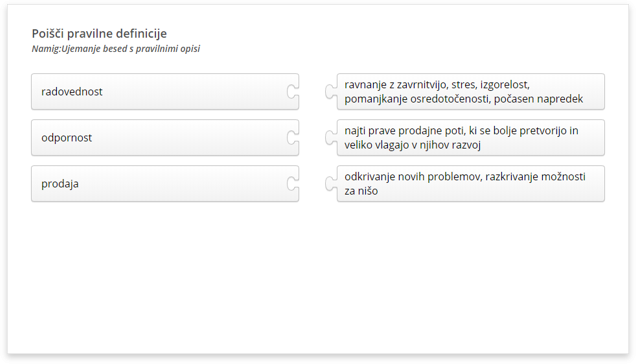
Task: Pick the definition about prave prodajne poti
Action: pyautogui.click(x=471, y=138)
